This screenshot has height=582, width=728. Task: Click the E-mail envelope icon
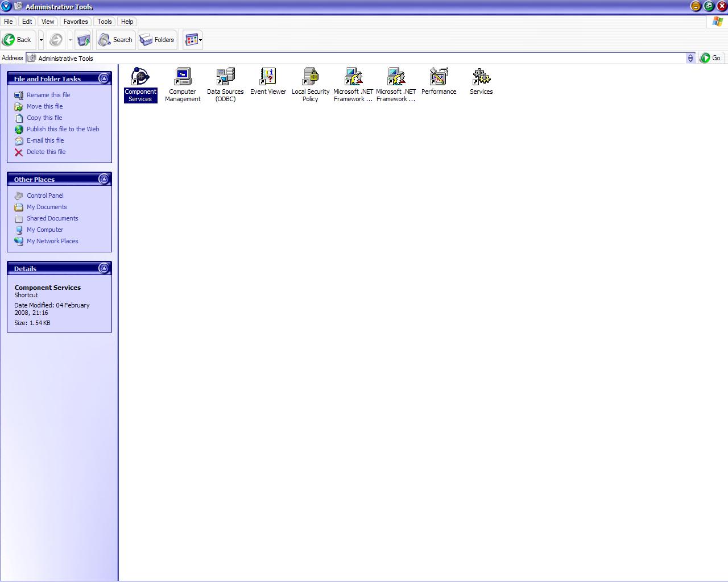[19, 140]
